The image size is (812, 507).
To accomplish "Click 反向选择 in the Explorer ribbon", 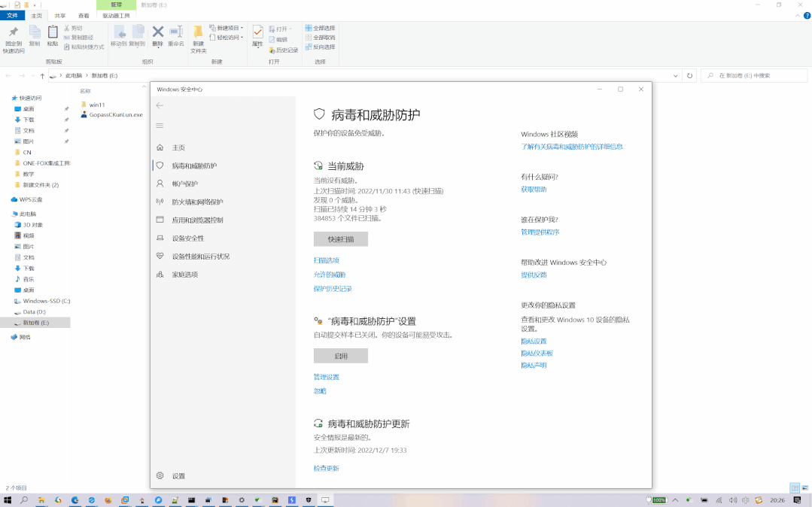I will [320, 47].
